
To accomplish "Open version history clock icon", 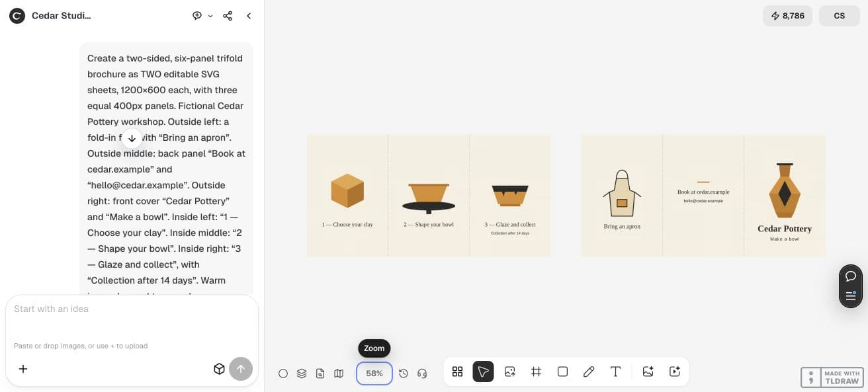I will click(x=404, y=373).
